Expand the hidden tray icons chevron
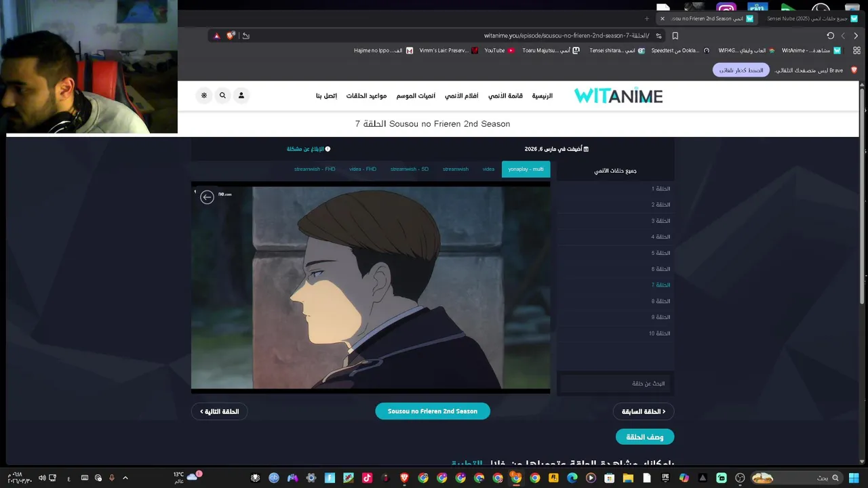Viewport: 868px width, 488px height. pos(125,478)
